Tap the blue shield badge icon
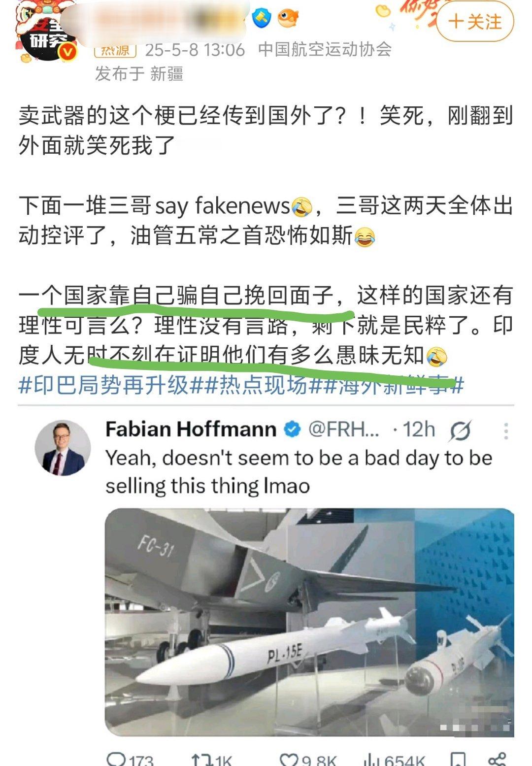Viewport: 532px width, 766px height. (x=262, y=18)
